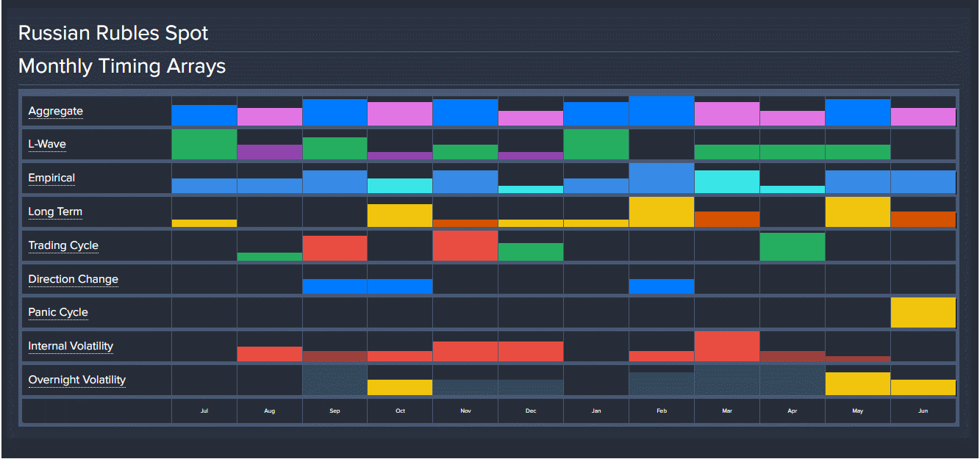
Task: Select the pink Aggregate bar for Aug
Action: [270, 117]
